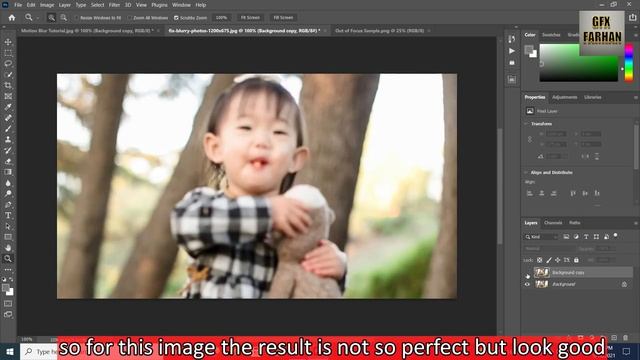Click the Create New Layer icon
The width and height of the screenshot is (640, 360).
614,338
